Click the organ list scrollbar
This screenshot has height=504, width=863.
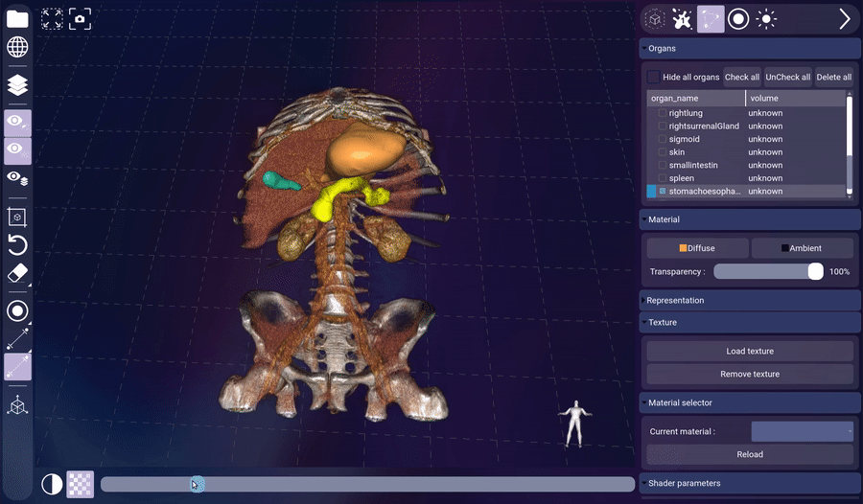point(850,144)
